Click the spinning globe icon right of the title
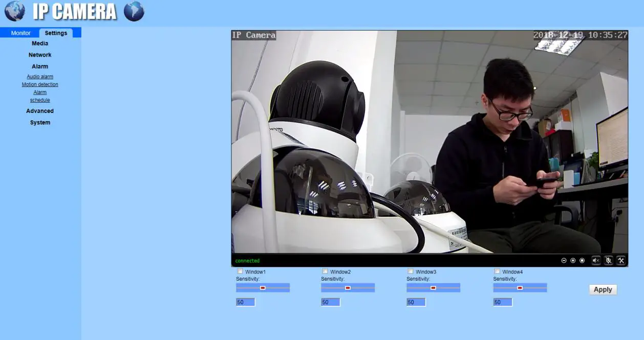Viewport: 644px width, 340px height. coord(134,11)
